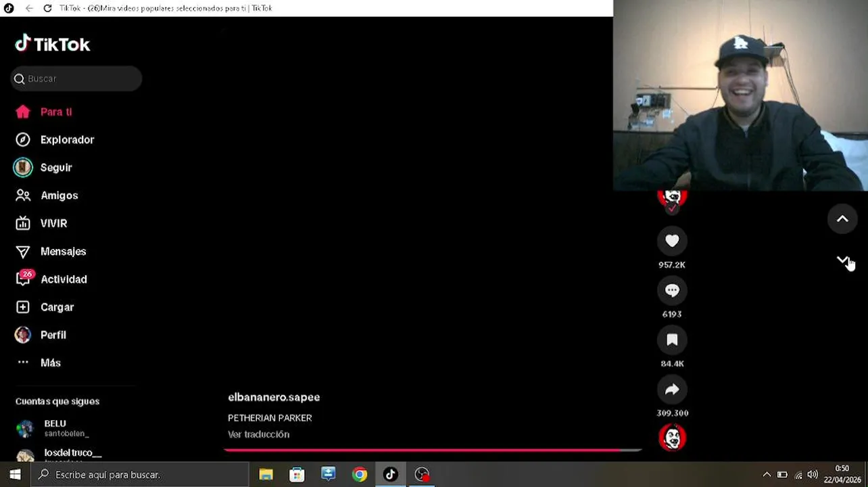Open the third taskbar app icon
The height and width of the screenshot is (487, 868).
(x=329, y=474)
